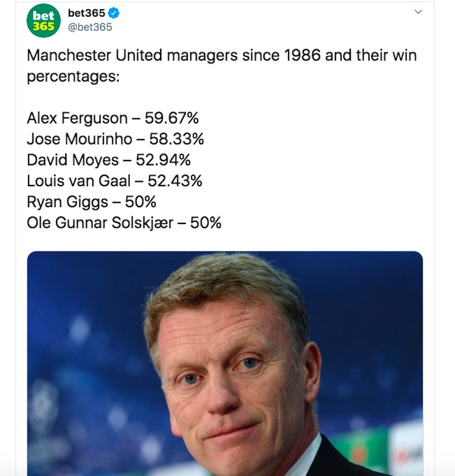Viewport: 455px width, 476px height.
Task: Click the 52.43% win percentage
Action: pyautogui.click(x=175, y=181)
